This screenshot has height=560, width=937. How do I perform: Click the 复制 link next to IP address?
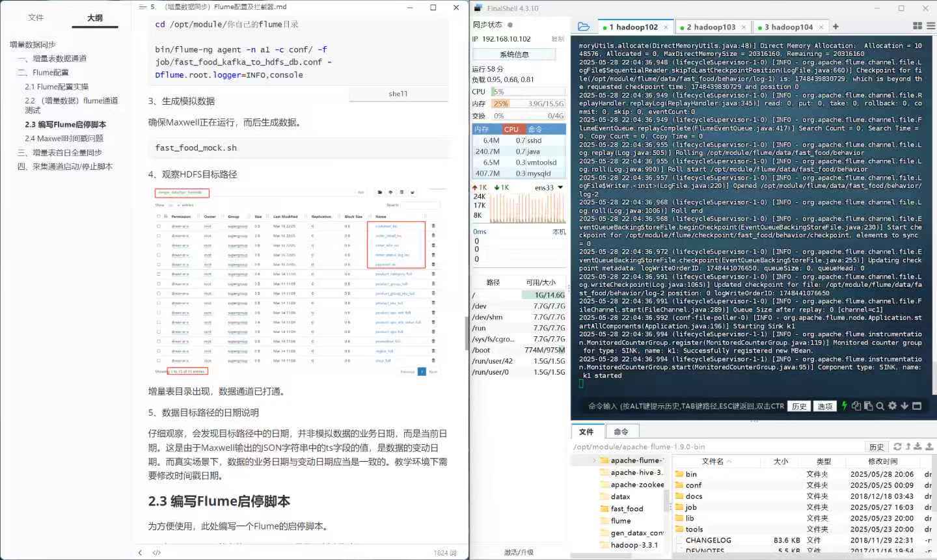[x=558, y=39]
